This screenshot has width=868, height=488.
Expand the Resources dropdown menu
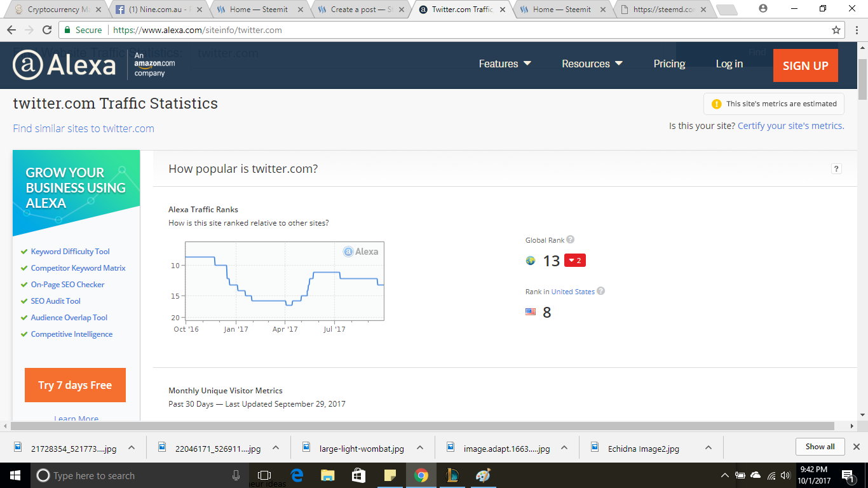(592, 64)
